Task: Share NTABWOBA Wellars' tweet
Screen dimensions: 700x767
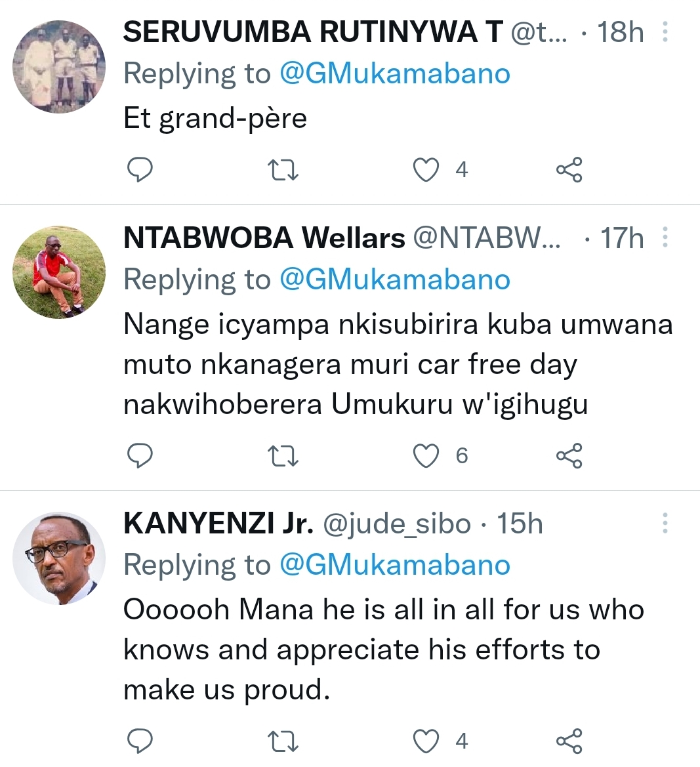Action: pos(569,455)
